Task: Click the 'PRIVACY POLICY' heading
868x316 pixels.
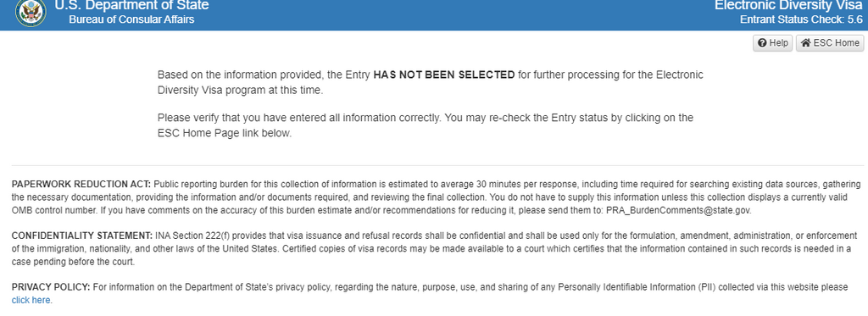Action: (51, 286)
